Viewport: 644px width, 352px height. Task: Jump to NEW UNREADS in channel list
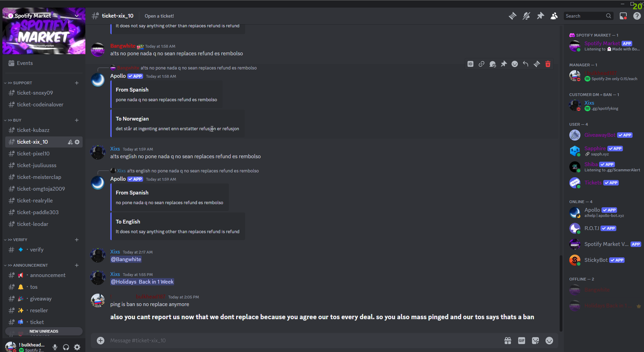coord(44,331)
